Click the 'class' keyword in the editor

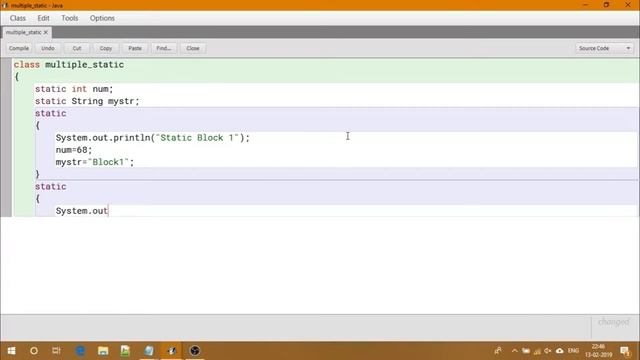(x=27, y=64)
